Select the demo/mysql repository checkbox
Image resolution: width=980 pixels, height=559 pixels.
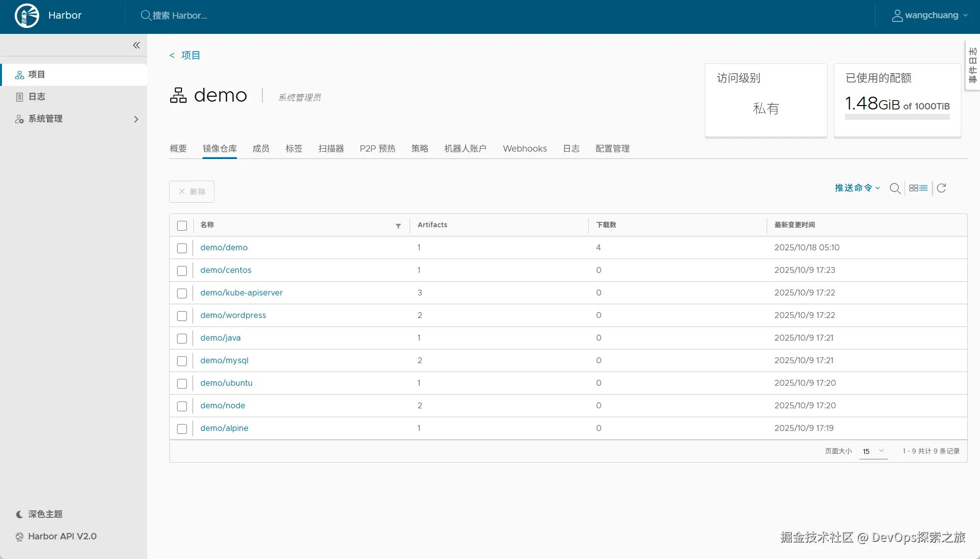click(182, 361)
